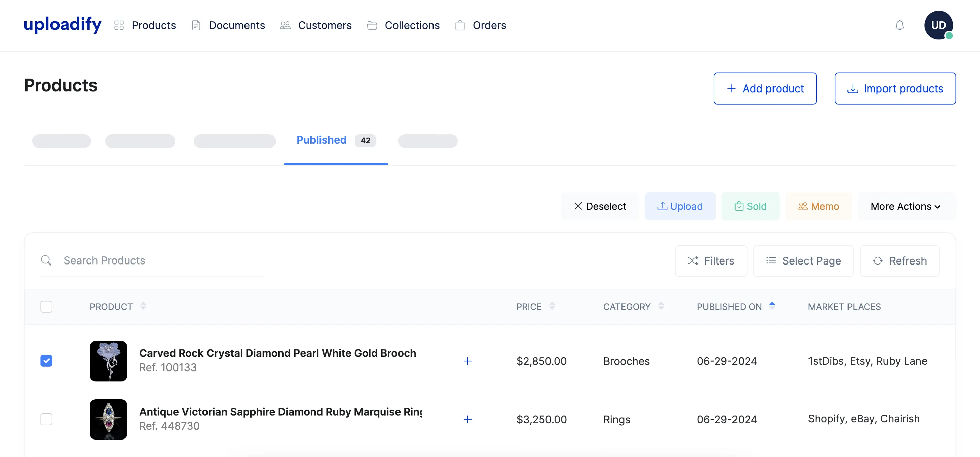Click plus icon beside Carved Rock Crystal Brooch
The image size is (980, 457).
[x=467, y=361]
